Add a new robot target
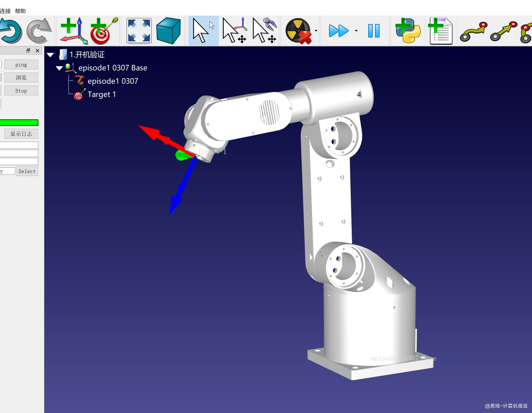The width and height of the screenshot is (532, 413). coord(103,31)
